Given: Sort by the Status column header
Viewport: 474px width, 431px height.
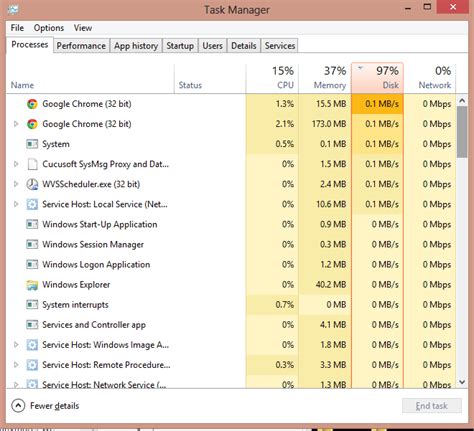Looking at the screenshot, I should click(210, 78).
